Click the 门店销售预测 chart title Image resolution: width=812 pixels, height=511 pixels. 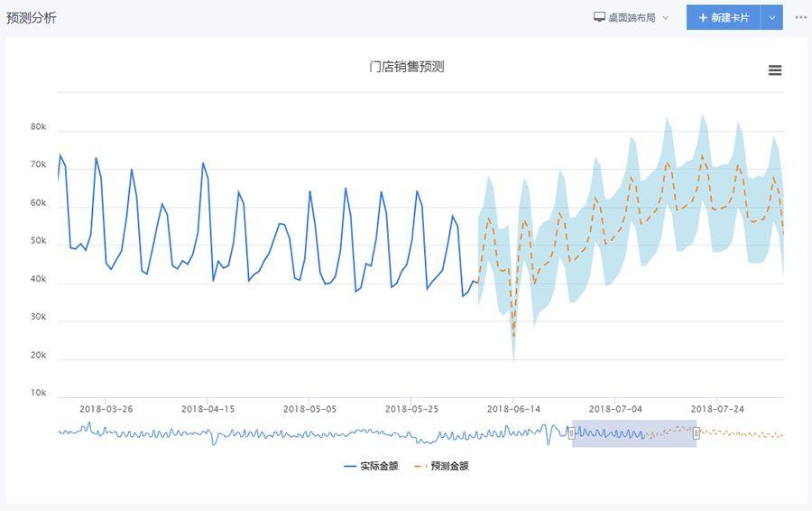pos(406,67)
